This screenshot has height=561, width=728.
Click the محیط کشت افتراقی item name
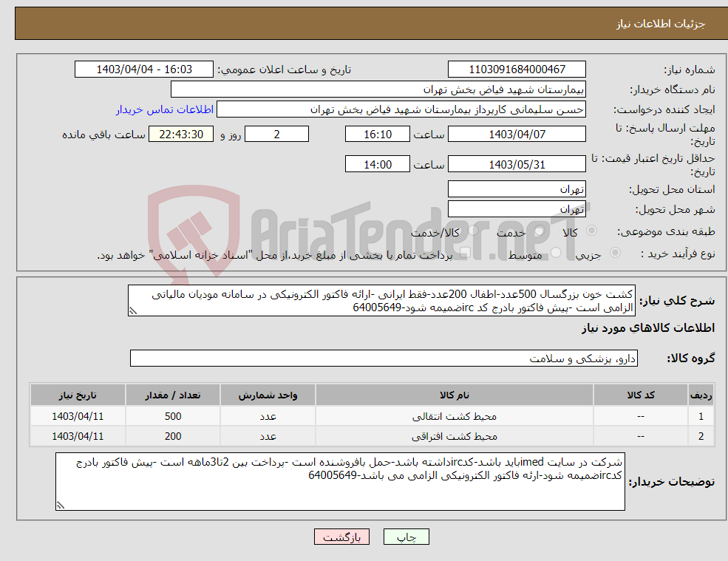click(x=454, y=437)
